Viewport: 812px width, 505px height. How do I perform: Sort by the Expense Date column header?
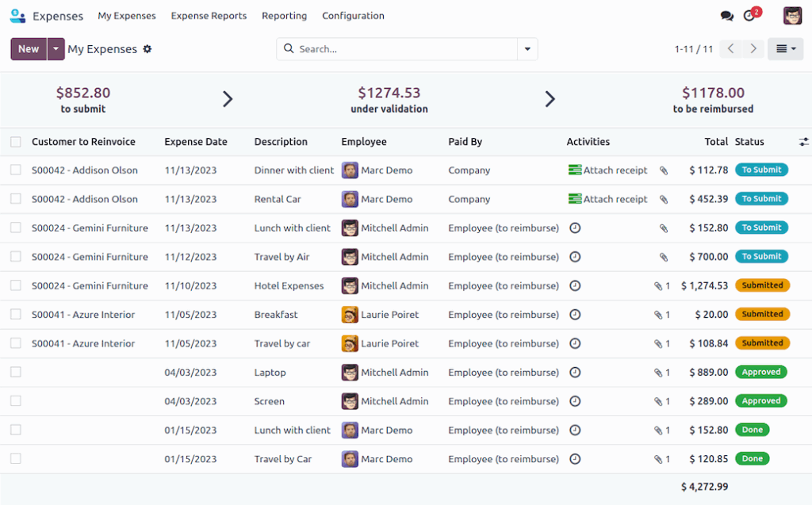[196, 142]
